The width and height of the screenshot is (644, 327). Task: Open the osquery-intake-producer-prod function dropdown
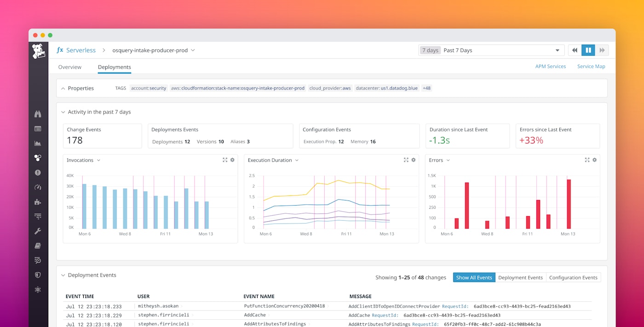(193, 50)
